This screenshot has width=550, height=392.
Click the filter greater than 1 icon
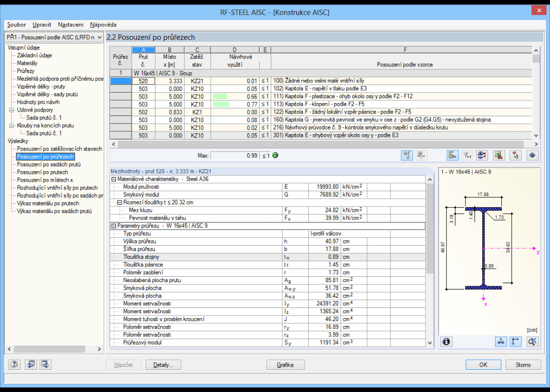pyautogui.click(x=467, y=155)
